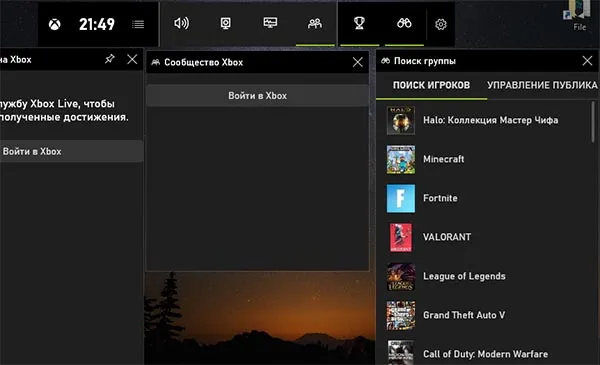
Task: Click Войти в Xbox in Сообщество panel
Action: click(258, 96)
